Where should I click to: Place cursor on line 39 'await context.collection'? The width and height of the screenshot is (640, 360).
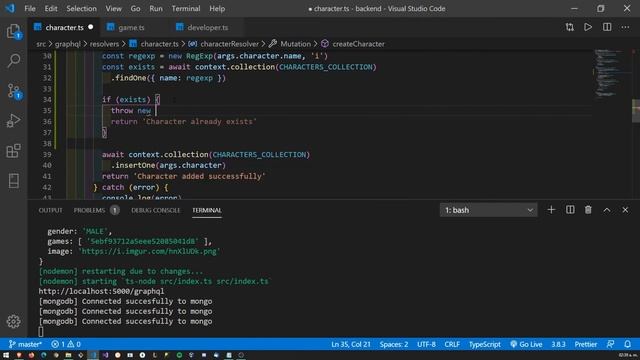(206, 154)
